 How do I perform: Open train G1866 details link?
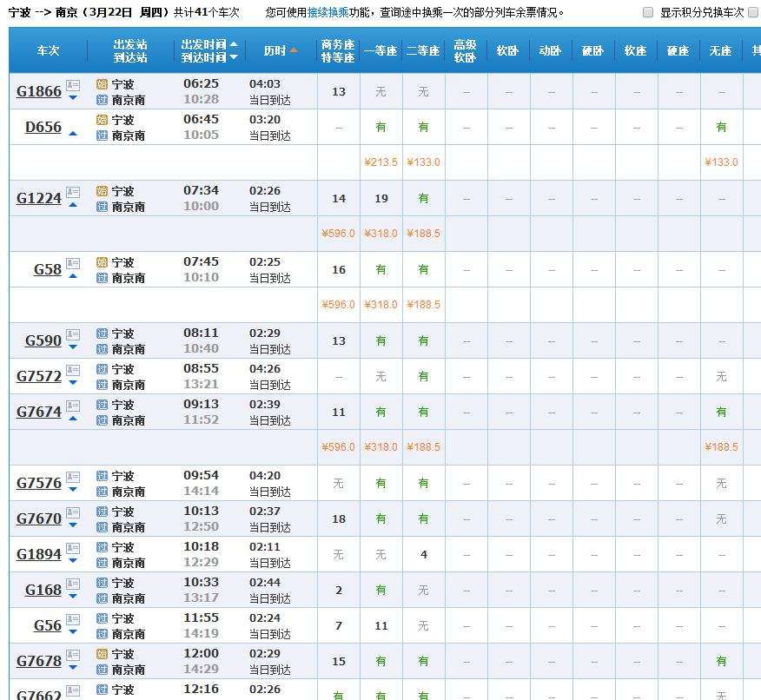(x=39, y=91)
